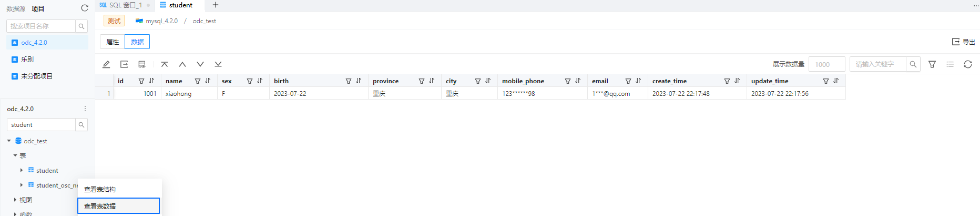980x216 pixels.
Task: Switch to the 数据 data tab
Action: (137, 42)
